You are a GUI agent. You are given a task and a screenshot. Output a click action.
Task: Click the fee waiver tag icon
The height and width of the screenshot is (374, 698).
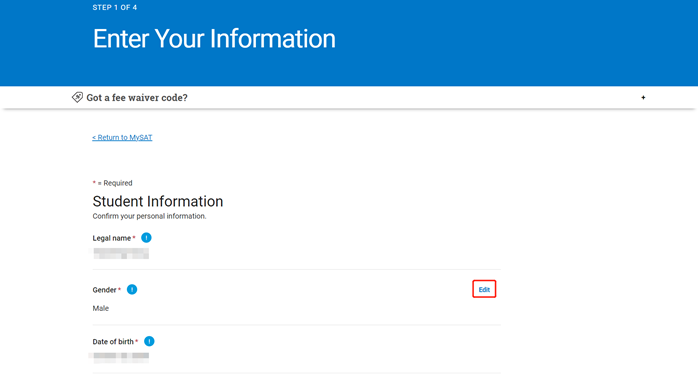point(77,97)
